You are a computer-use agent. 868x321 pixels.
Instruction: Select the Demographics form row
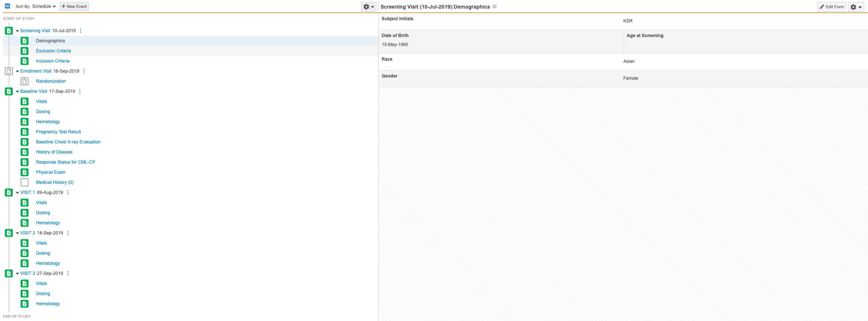50,41
